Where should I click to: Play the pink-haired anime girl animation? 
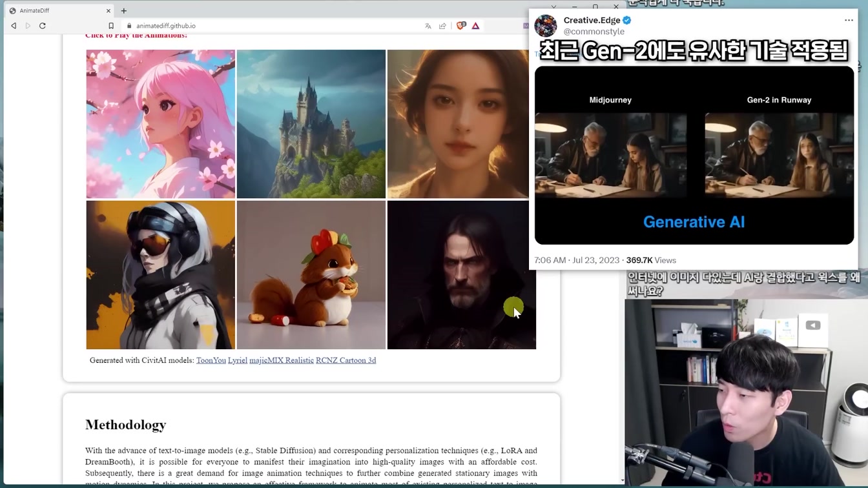161,124
